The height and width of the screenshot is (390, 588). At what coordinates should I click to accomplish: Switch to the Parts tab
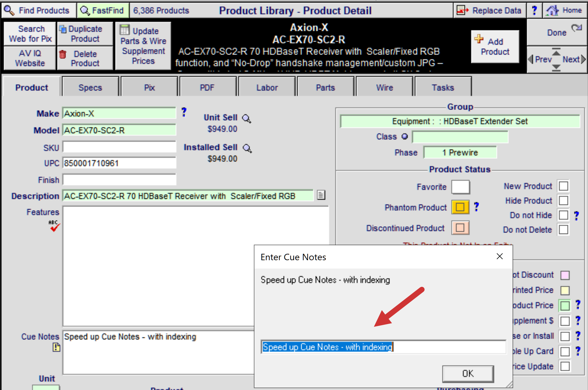coord(325,88)
